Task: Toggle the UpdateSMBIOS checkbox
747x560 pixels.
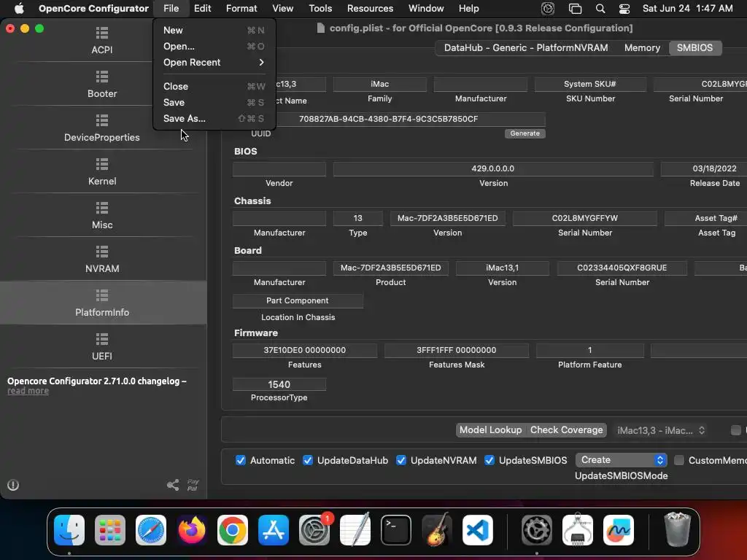Action: (x=489, y=461)
